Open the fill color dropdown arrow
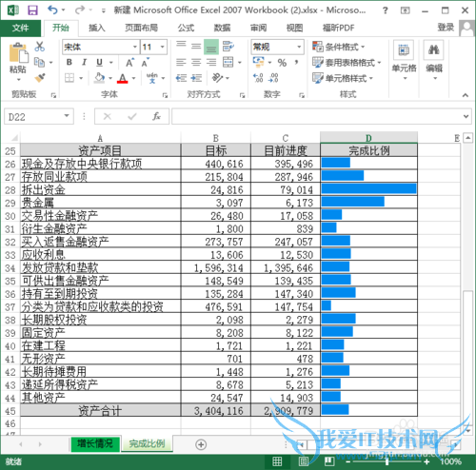Screen dimensions: 476x470 point(110,78)
